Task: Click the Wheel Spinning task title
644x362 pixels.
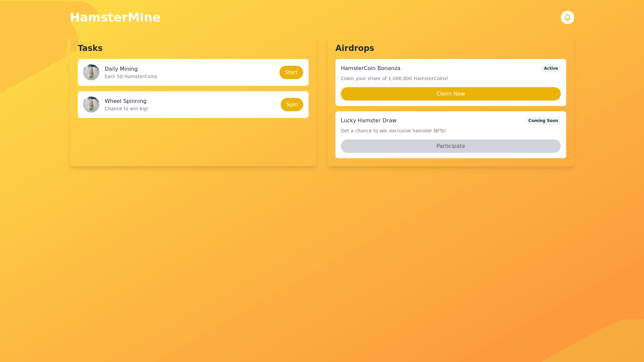Action: coord(125,101)
